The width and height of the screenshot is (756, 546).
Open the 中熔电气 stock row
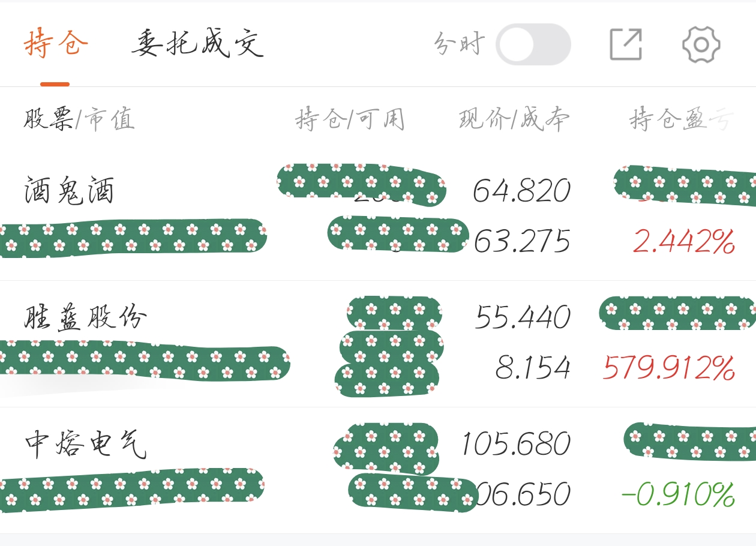pos(378,470)
